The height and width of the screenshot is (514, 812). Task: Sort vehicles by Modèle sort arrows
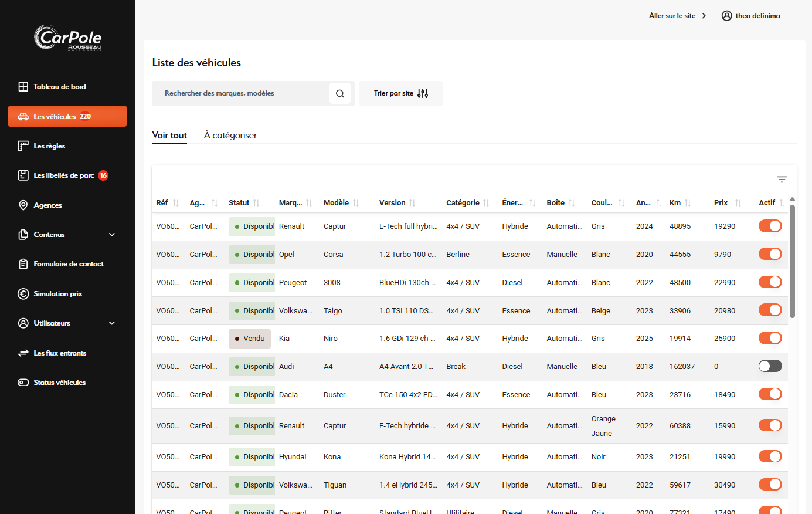click(356, 203)
